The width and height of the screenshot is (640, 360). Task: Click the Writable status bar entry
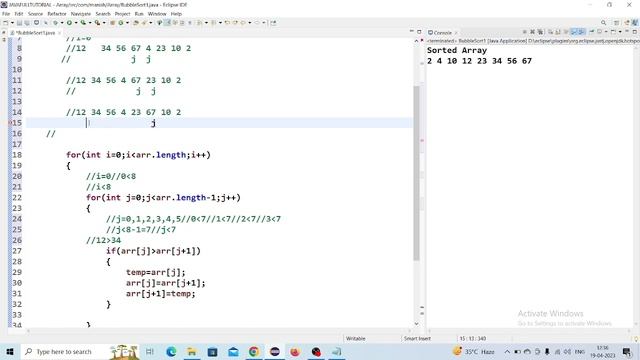(x=356, y=338)
